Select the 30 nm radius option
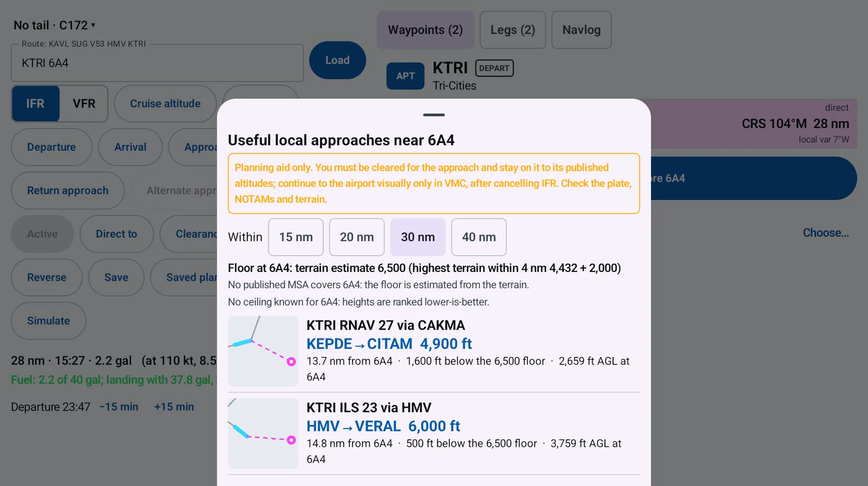868x486 pixels. pos(418,237)
